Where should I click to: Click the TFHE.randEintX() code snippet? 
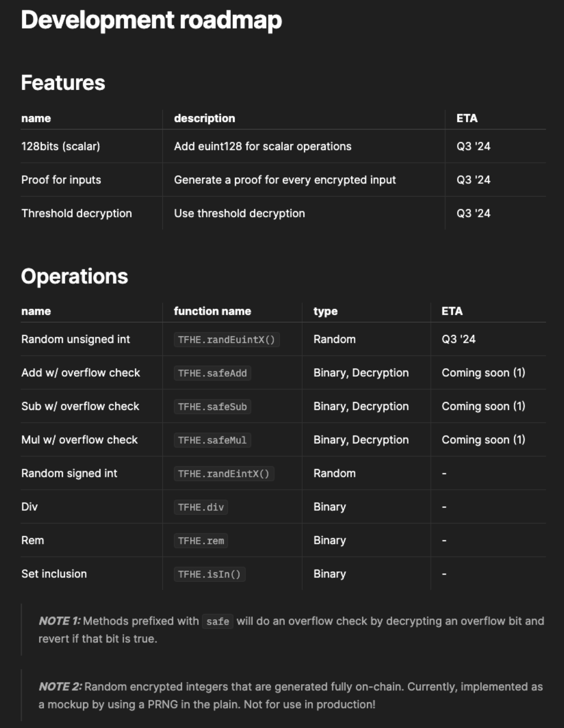pyautogui.click(x=223, y=474)
